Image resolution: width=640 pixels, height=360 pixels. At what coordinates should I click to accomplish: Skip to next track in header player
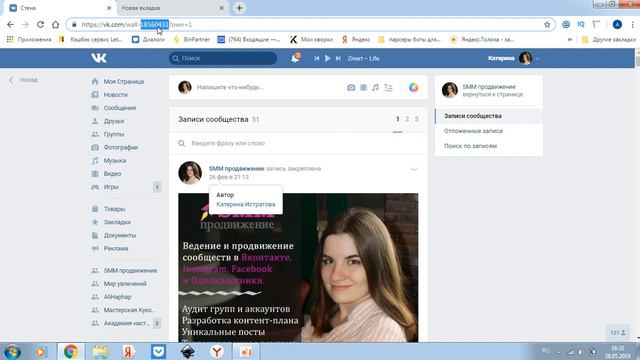pos(338,58)
